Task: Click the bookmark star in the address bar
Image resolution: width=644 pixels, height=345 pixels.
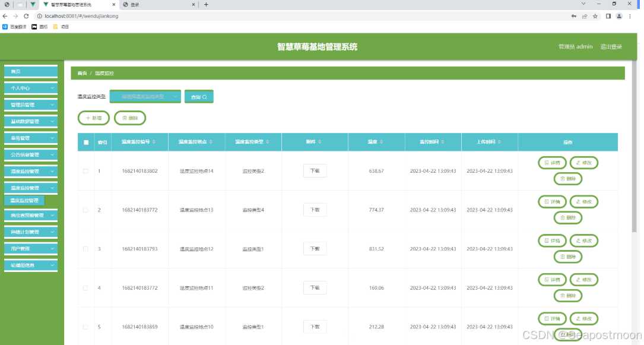Action: [x=595, y=16]
